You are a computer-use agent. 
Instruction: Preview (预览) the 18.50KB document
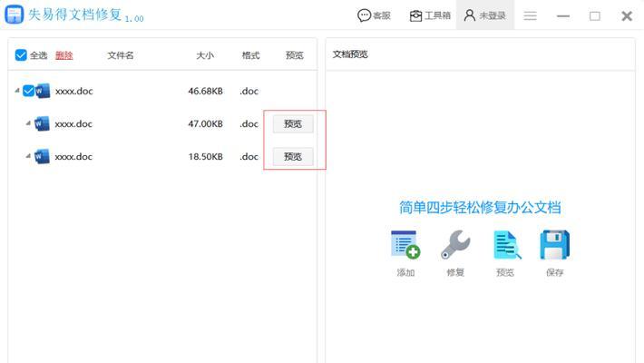point(293,157)
